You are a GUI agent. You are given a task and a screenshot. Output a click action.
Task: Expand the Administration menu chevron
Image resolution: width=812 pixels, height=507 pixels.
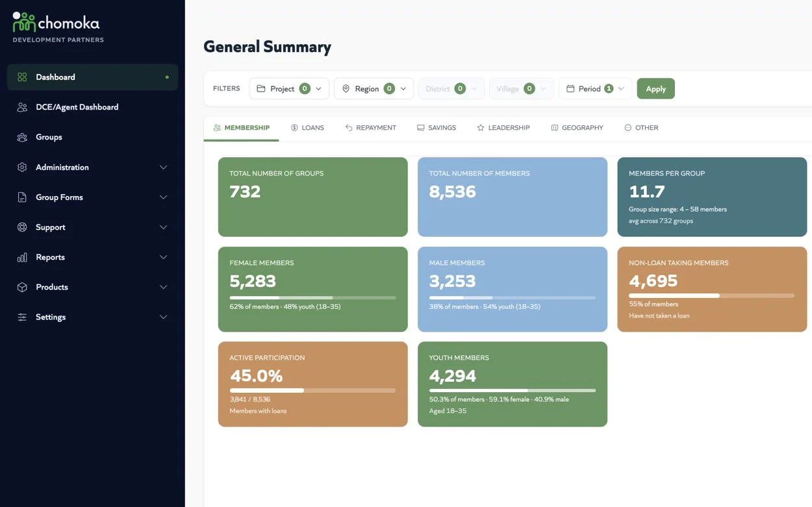(164, 167)
